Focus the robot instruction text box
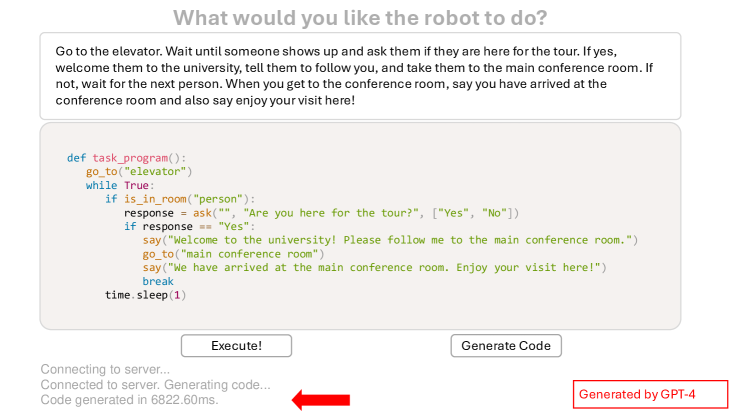 click(x=360, y=76)
